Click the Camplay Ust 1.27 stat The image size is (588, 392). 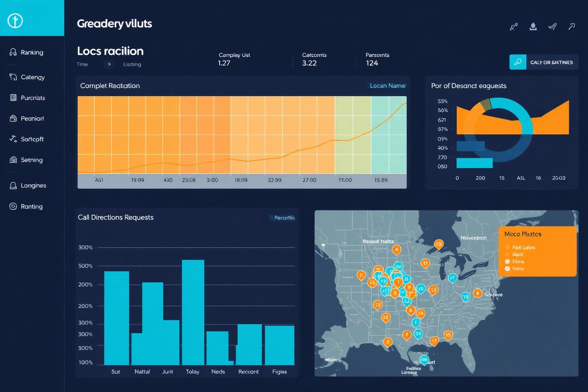coord(234,59)
